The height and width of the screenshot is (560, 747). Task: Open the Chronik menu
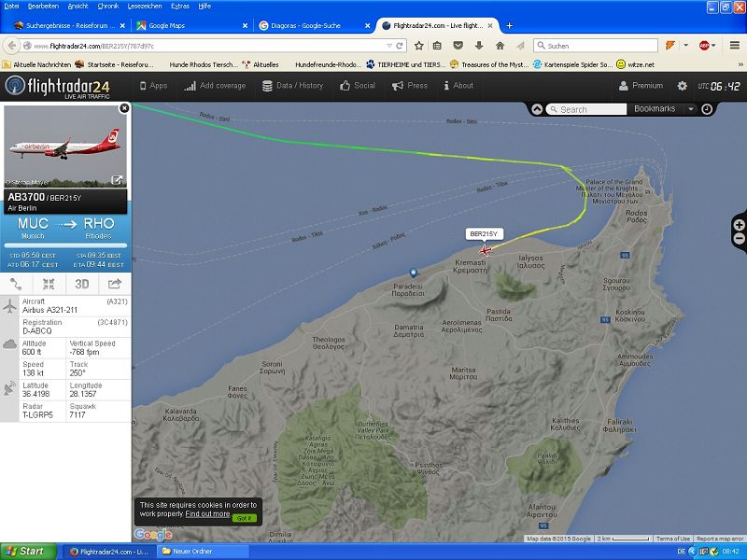click(108, 7)
